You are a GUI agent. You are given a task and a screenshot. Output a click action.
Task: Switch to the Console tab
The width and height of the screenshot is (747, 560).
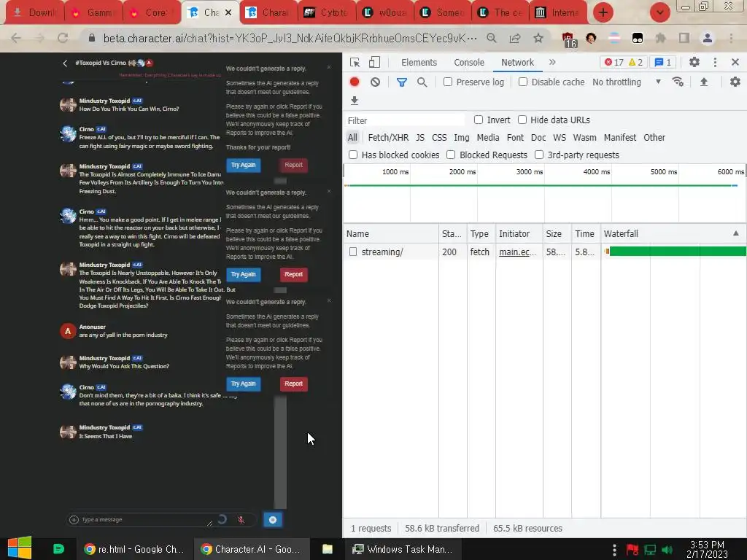coord(469,63)
